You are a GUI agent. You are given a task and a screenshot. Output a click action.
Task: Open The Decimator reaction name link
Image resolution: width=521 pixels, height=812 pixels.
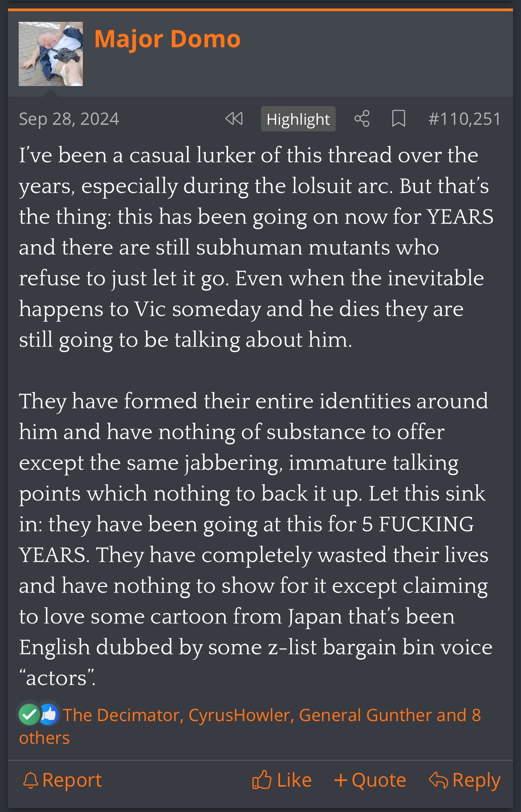[121, 715]
